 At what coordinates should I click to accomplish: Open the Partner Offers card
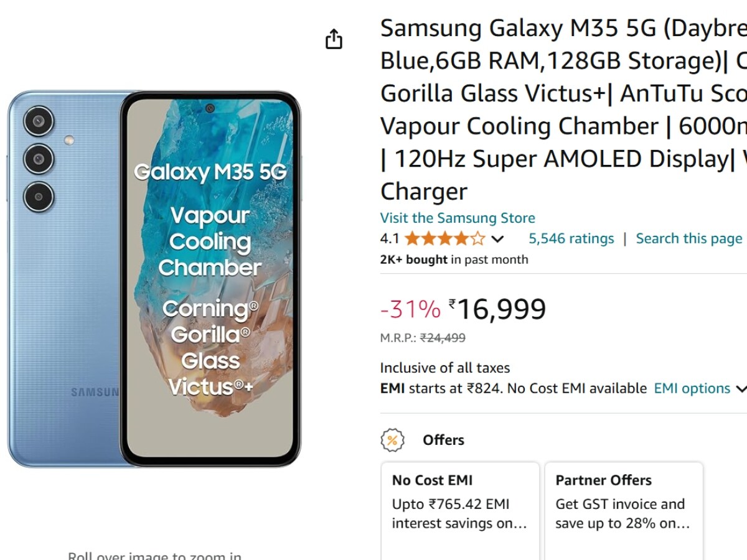click(x=624, y=502)
